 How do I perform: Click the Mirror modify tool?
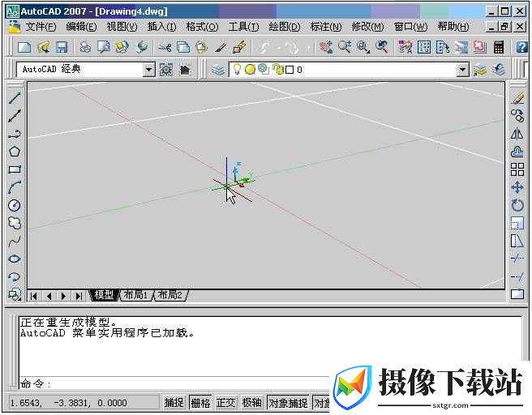click(x=517, y=134)
